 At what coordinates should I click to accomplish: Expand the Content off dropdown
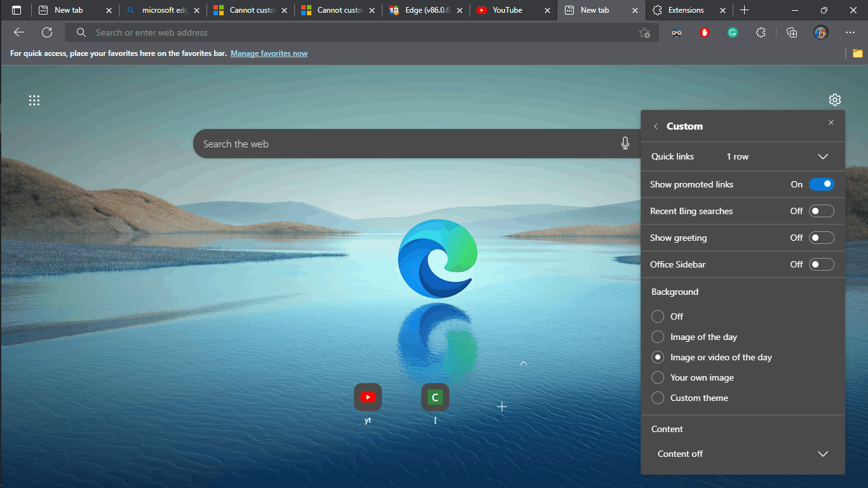coord(822,454)
